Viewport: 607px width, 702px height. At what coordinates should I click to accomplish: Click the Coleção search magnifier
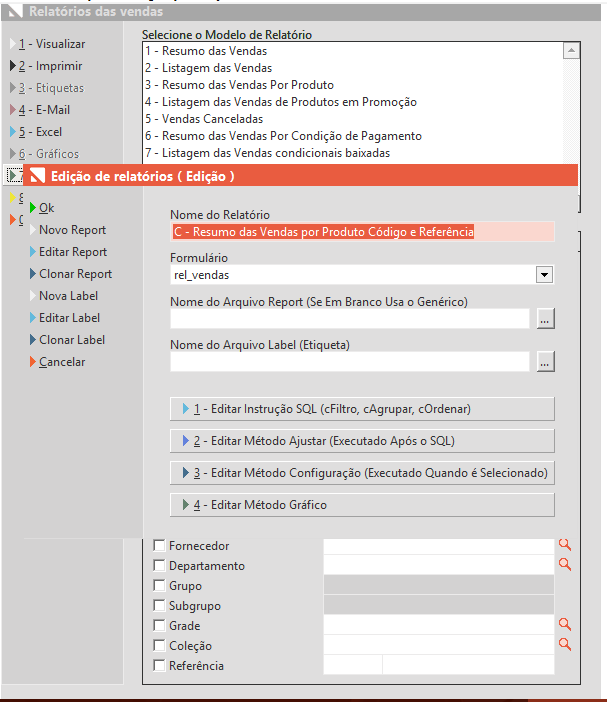point(565,644)
